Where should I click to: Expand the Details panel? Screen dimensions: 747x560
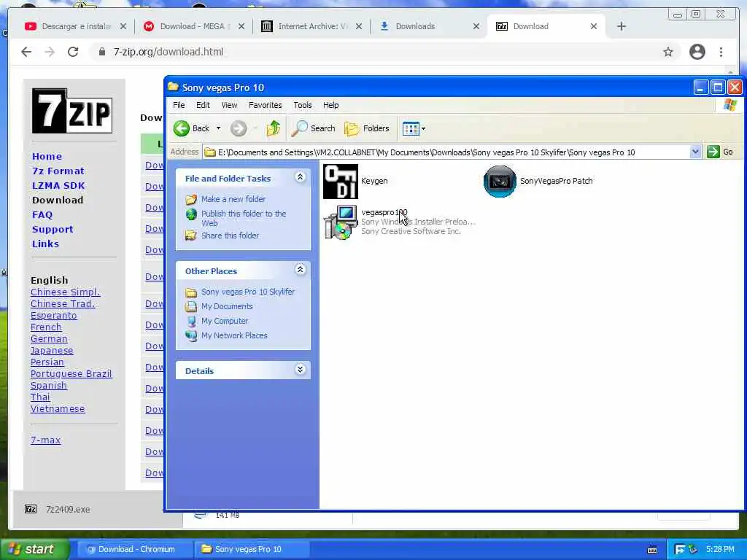[300, 370]
